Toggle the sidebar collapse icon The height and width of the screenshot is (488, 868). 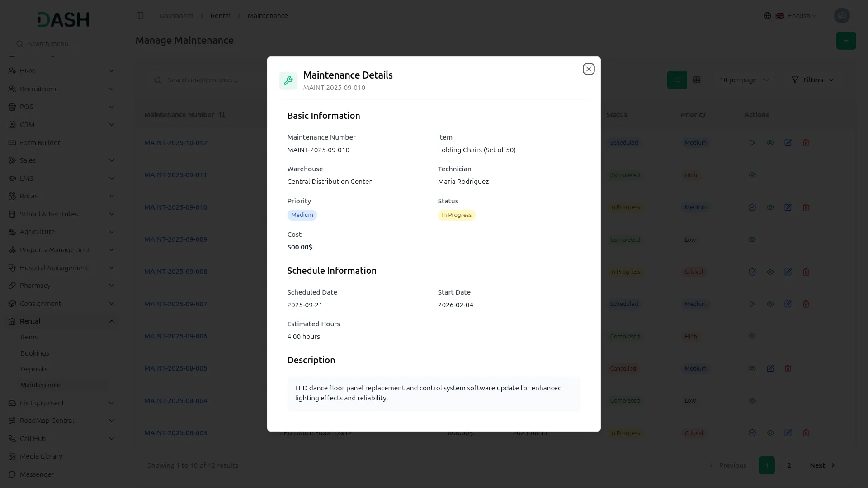pos(140,16)
